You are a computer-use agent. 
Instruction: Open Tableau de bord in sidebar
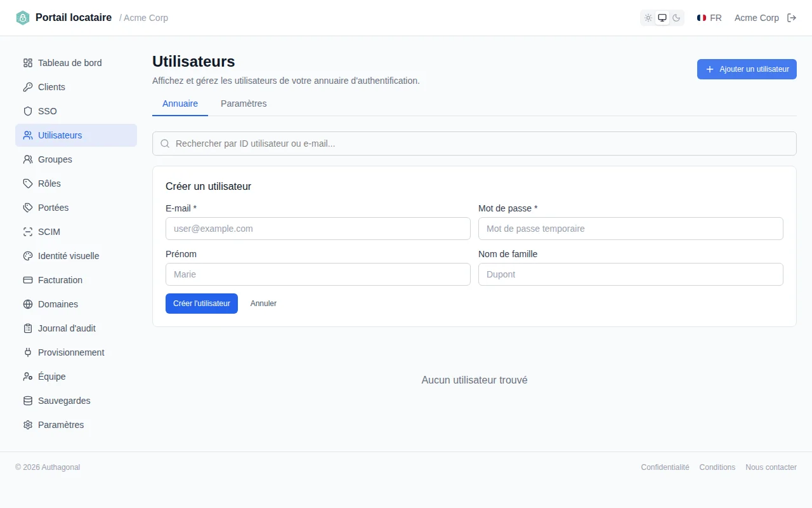point(76,63)
